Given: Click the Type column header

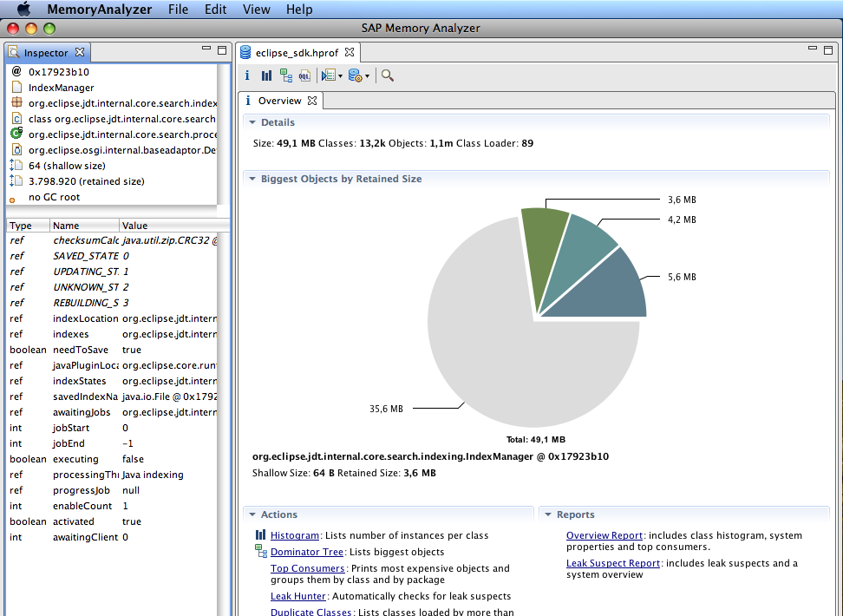Looking at the screenshot, I should click(x=28, y=226).
